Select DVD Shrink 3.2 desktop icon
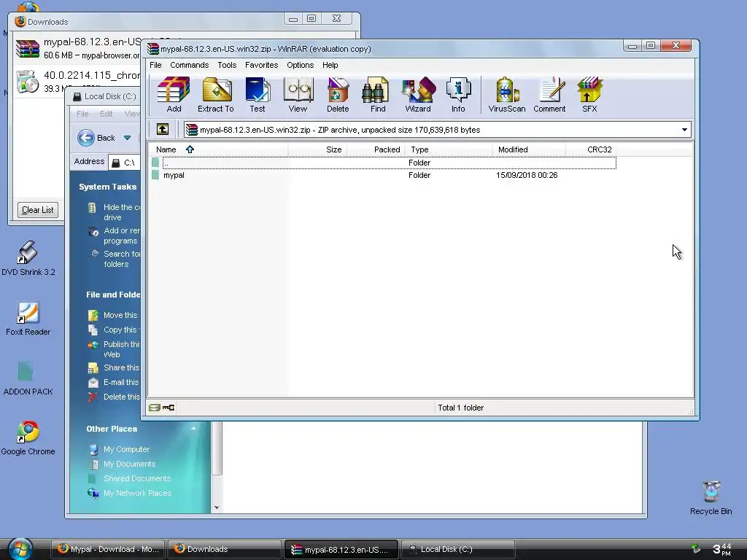The image size is (747, 560). pos(28,259)
